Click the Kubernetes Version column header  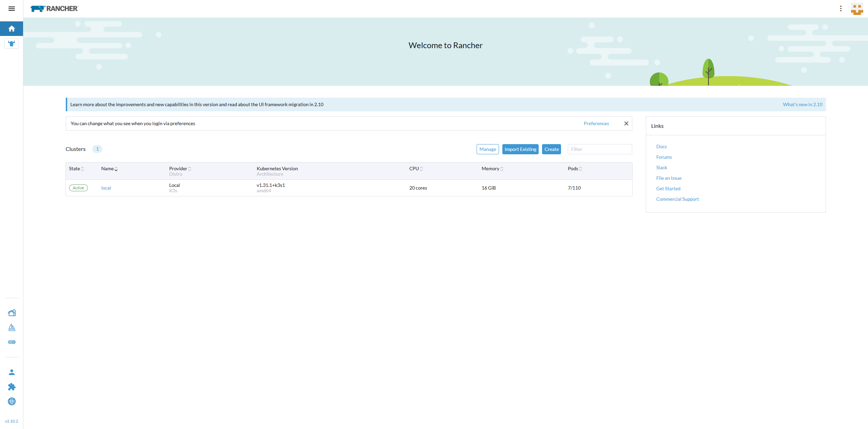click(x=277, y=169)
